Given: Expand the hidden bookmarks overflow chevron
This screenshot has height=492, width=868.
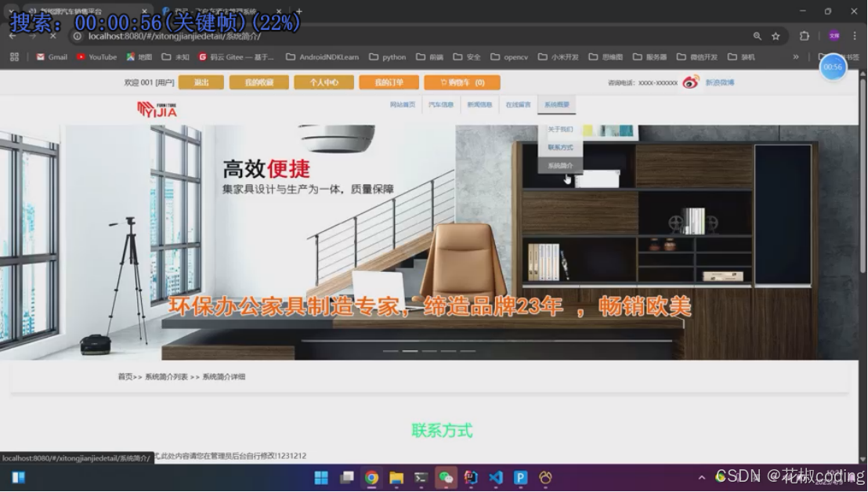Looking at the screenshot, I should coord(795,57).
